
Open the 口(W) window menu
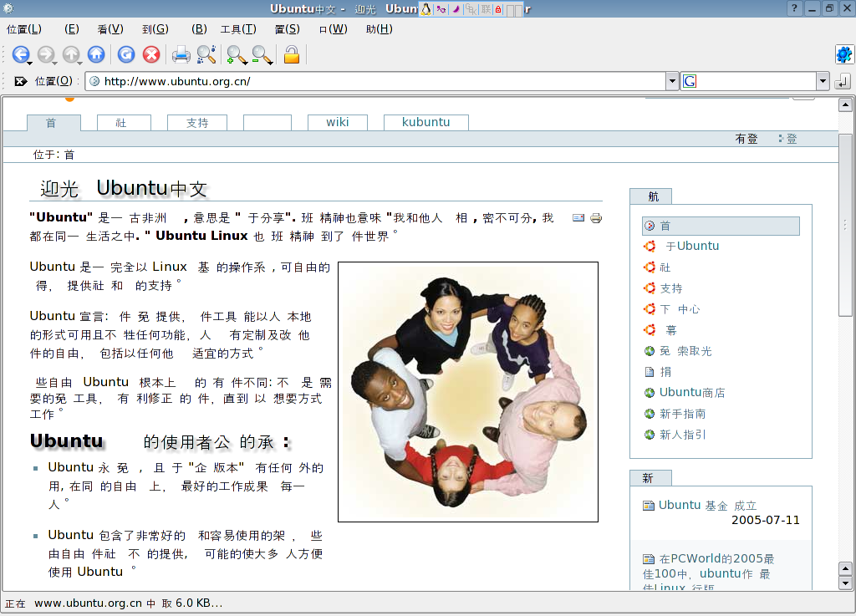333,29
